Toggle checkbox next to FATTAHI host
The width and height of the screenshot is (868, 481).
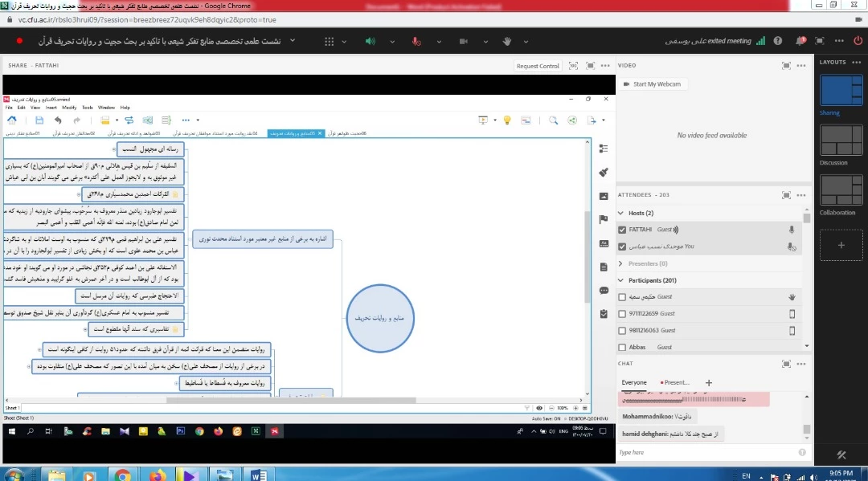(x=622, y=230)
